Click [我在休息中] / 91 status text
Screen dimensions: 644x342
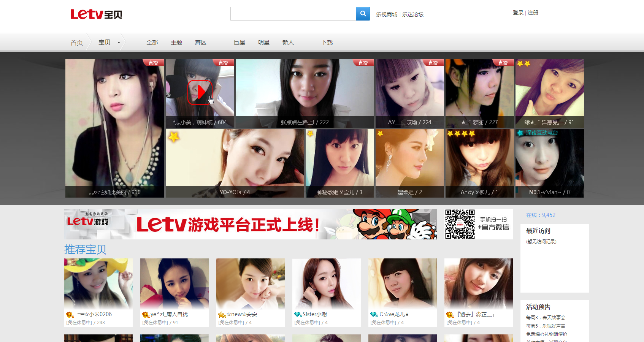pos(160,323)
